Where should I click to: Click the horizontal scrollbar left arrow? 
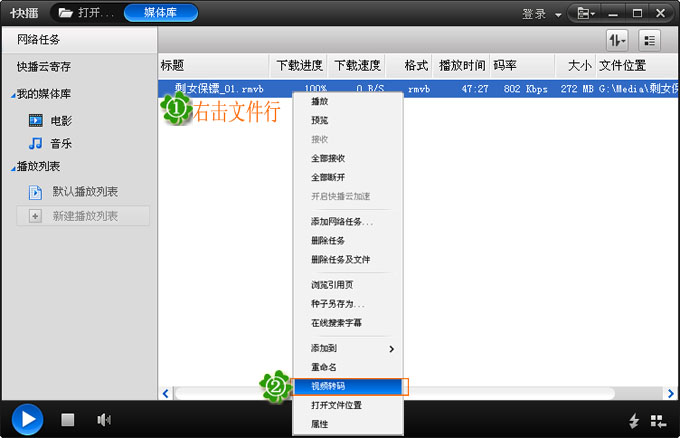tap(166, 393)
